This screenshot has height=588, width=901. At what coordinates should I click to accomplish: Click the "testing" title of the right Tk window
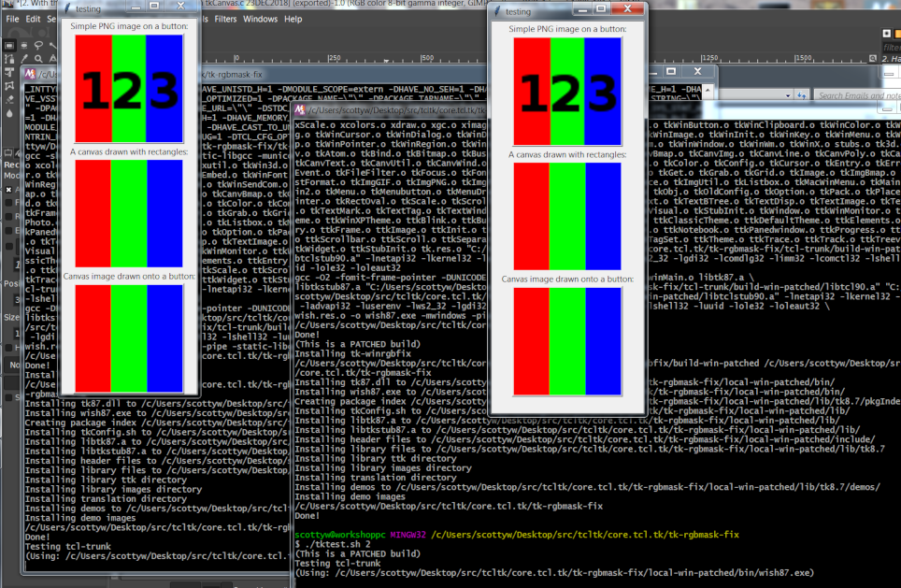point(518,11)
